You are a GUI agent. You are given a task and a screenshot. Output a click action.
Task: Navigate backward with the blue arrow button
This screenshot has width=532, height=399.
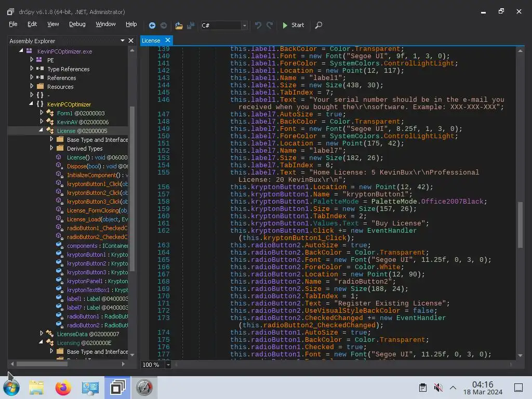click(152, 25)
